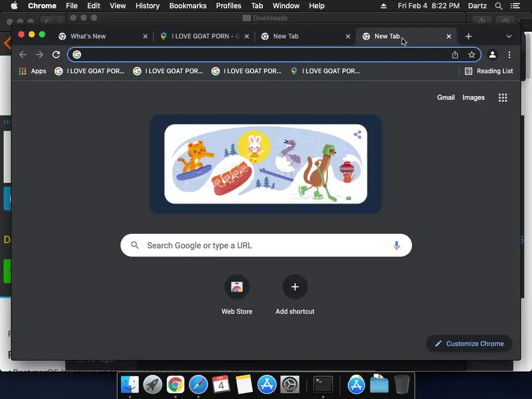Viewport: 532px width, 399px height.
Task: Share the Google Doodle
Action: pyautogui.click(x=357, y=135)
